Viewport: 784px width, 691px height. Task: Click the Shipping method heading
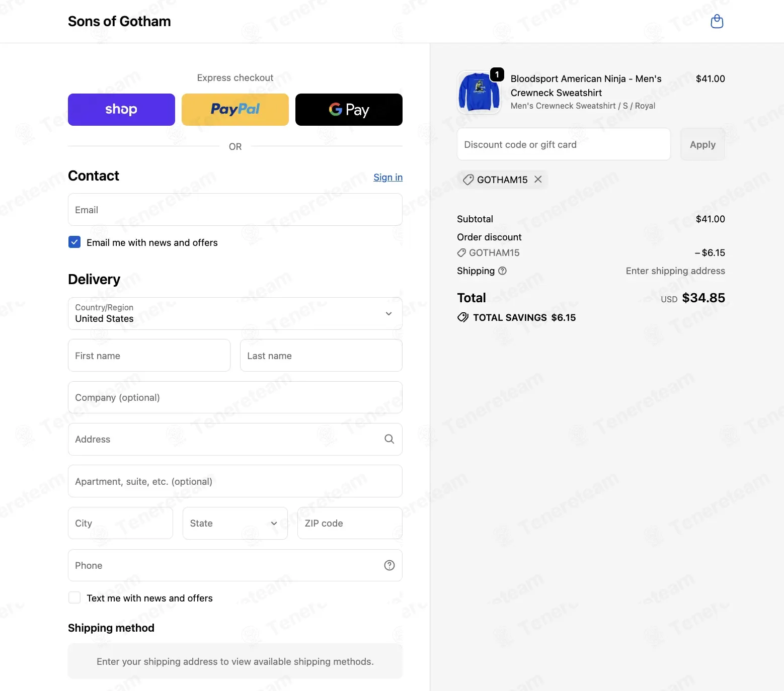pos(111,628)
